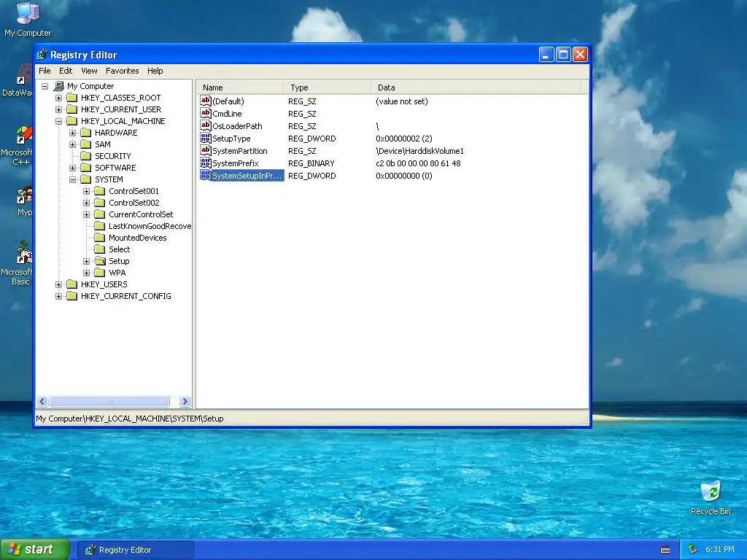Click the keyboard icon in taskbar
Screen dimensions: 747x560
665,550
